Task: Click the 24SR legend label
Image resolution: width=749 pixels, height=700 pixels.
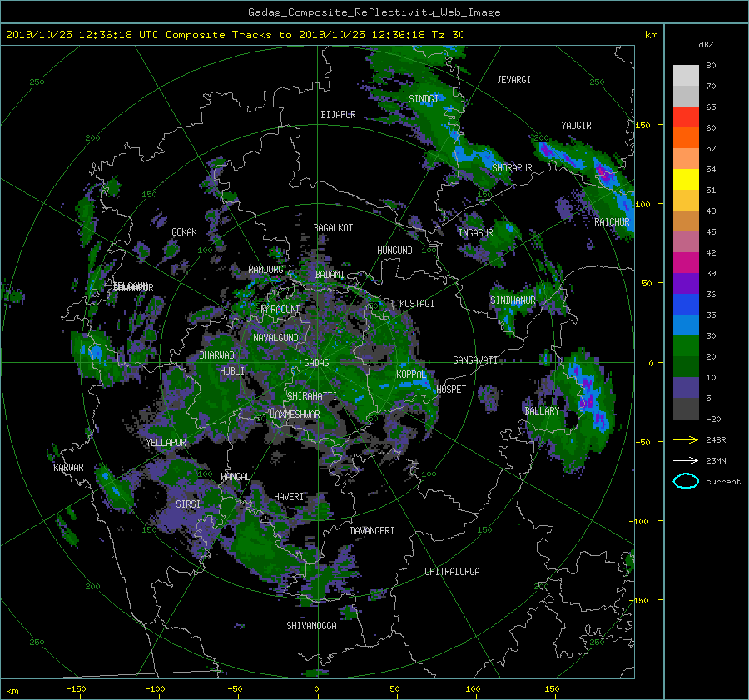Action: click(x=716, y=439)
